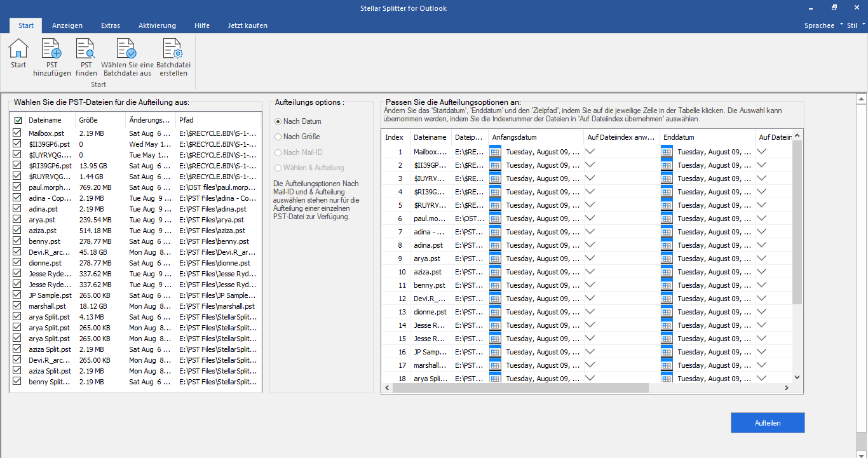Open Enddatum calendar icon for row 5
Image resolution: width=868 pixels, height=458 pixels.
pos(667,205)
